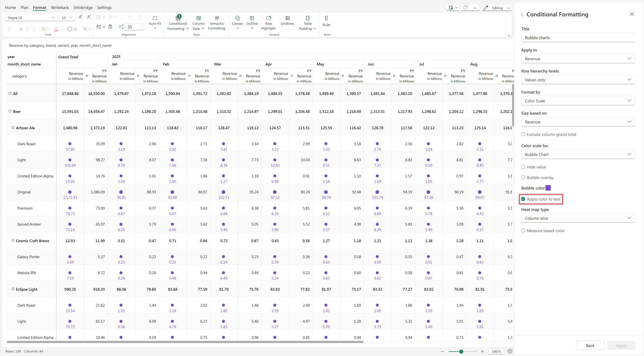Click the Back button

[x=590, y=345]
